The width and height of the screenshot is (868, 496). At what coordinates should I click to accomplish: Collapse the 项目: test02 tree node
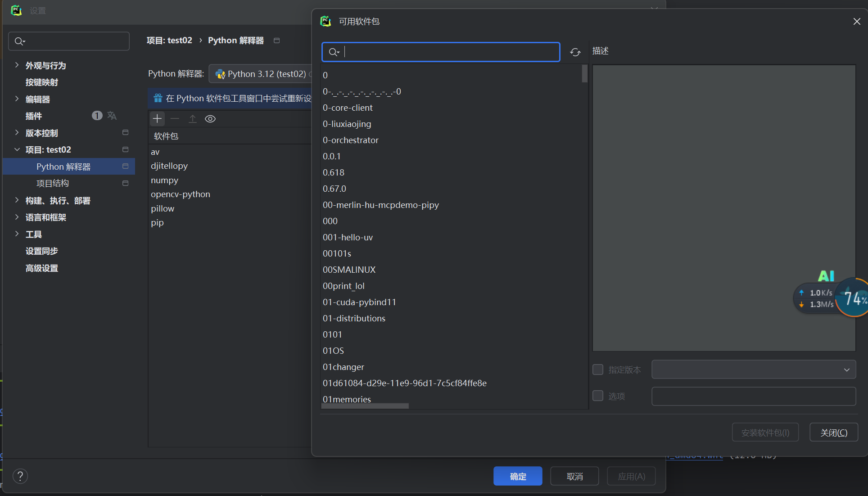[17, 149]
